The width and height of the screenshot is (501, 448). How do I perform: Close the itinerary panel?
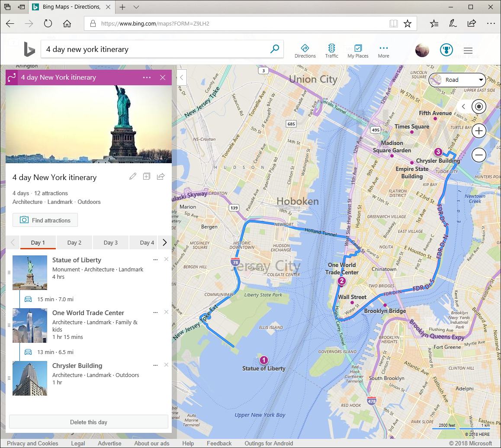[x=163, y=77]
